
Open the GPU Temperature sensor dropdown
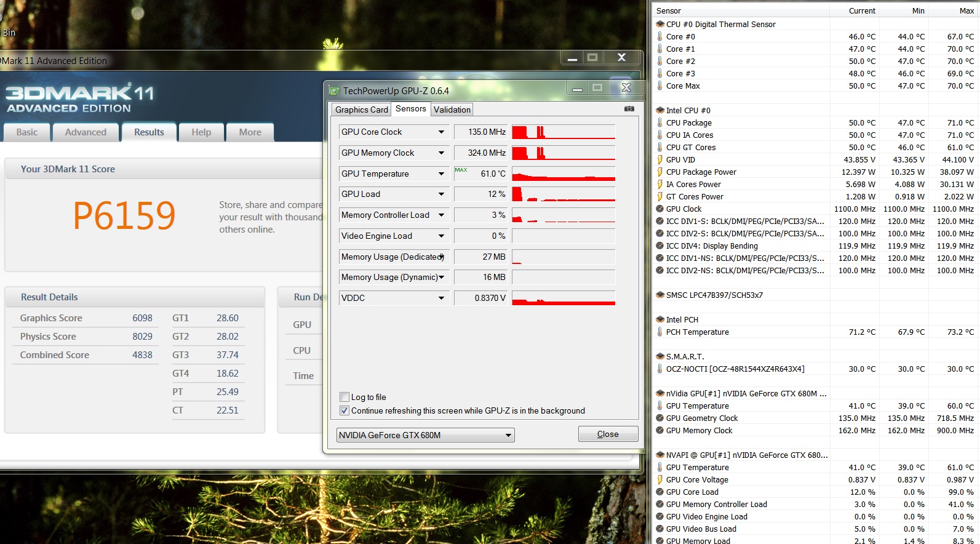click(x=441, y=174)
